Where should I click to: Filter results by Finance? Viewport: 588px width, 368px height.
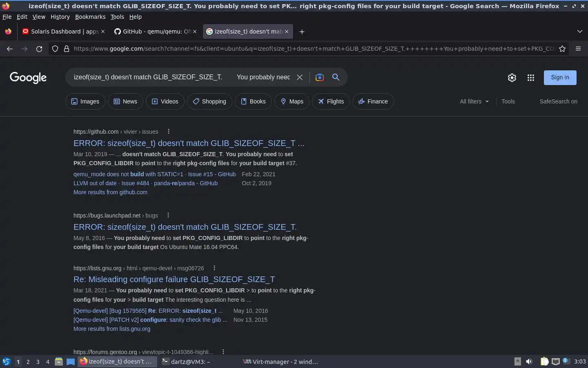373,101
